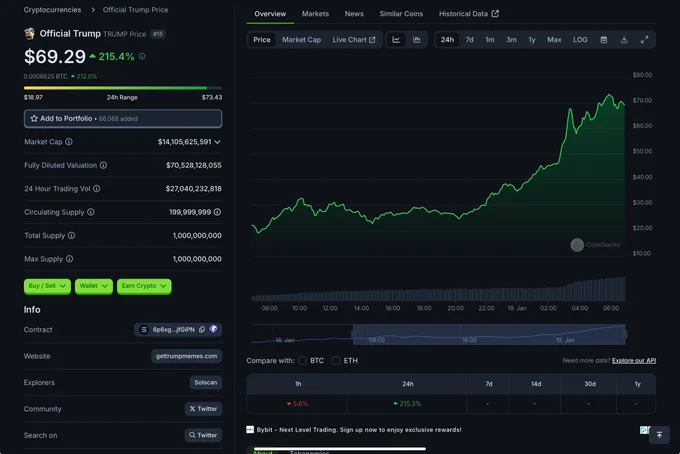Jump to top of page arrow
Screen dimensions: 680x454
(659, 434)
